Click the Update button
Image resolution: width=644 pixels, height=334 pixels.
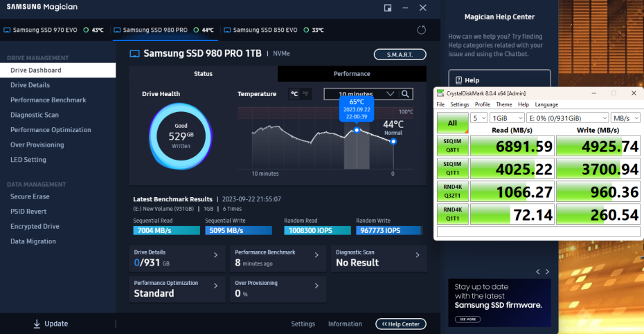point(51,324)
